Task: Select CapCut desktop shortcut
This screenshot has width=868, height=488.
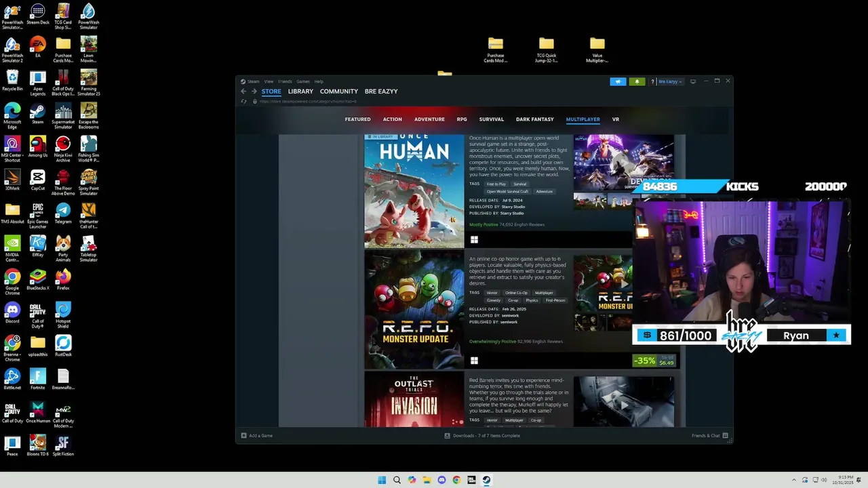Action: [38, 180]
